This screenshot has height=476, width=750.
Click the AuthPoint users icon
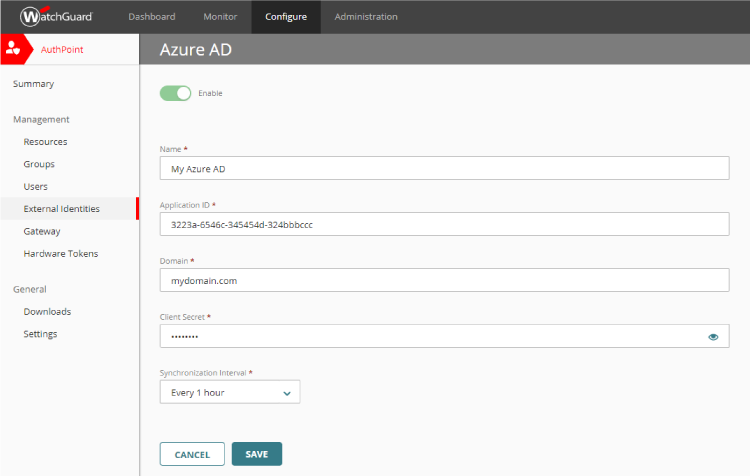click(13, 49)
